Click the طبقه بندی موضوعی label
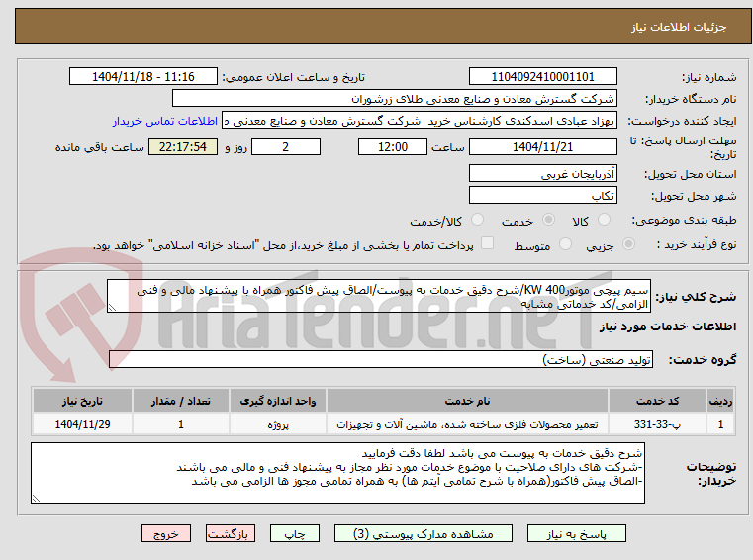753x560 pixels. tap(684, 220)
